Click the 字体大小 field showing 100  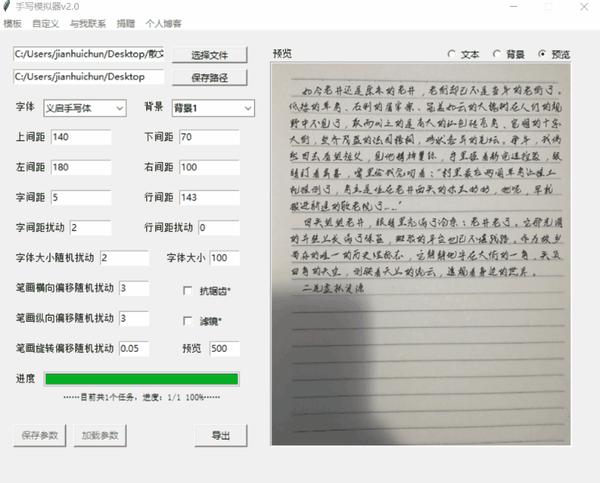point(225,258)
